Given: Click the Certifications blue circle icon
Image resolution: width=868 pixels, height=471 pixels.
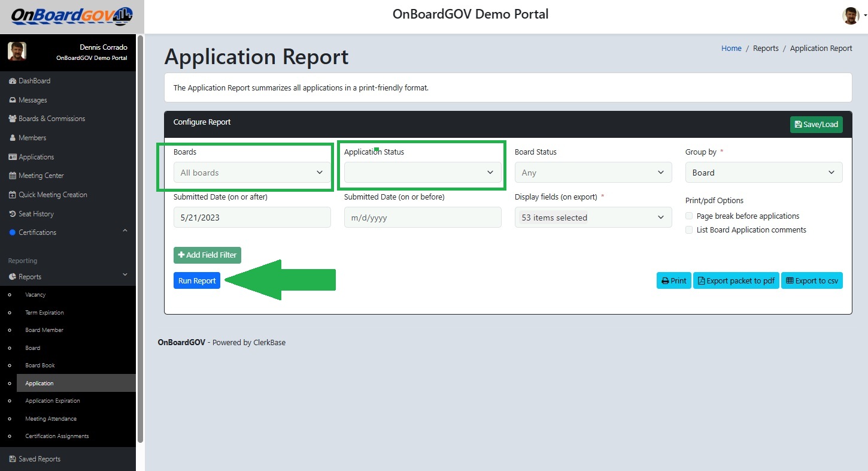Looking at the screenshot, I should [13, 233].
